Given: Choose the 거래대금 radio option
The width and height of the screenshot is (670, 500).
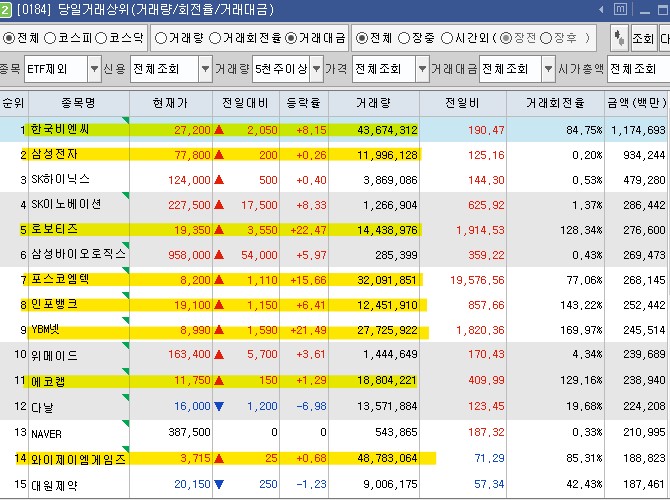Looking at the screenshot, I should [x=291, y=38].
